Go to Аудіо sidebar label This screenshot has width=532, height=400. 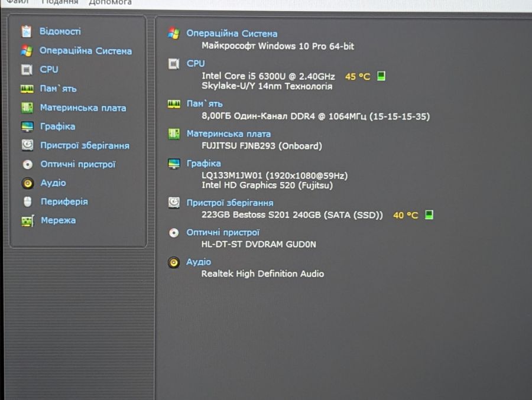[53, 183]
